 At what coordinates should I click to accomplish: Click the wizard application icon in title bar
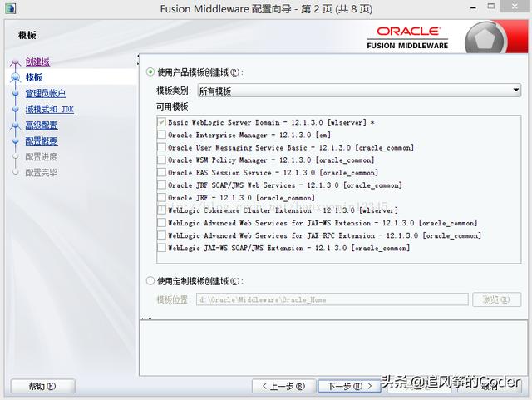11,8
